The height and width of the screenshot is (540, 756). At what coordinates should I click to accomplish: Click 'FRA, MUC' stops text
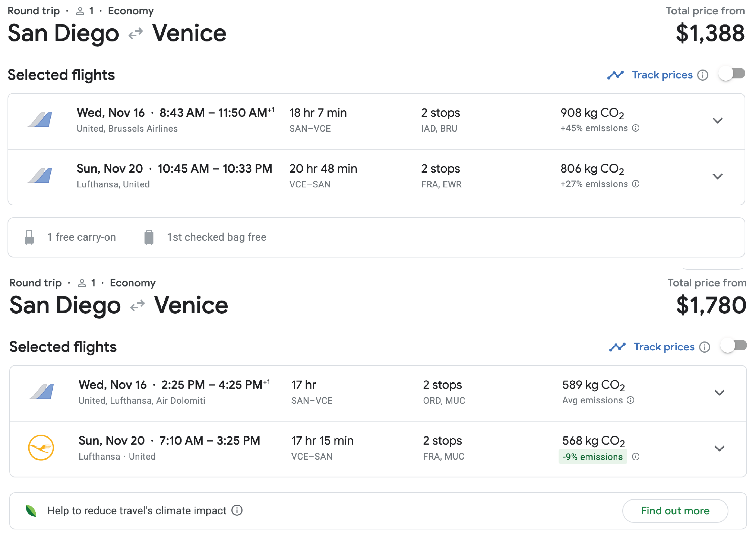[444, 457]
